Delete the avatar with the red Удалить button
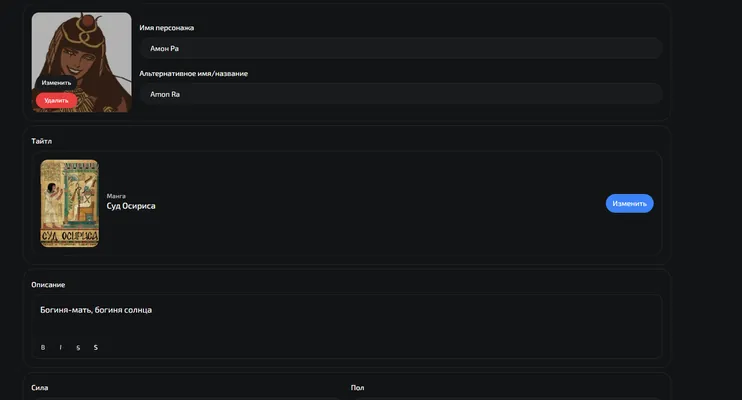Screen dimensions: 742x400 [x=56, y=100]
